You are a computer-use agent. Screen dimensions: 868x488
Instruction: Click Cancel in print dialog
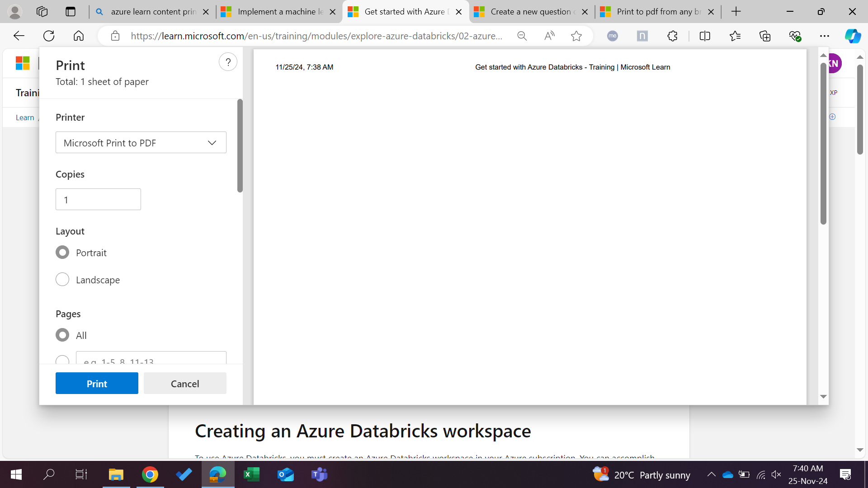point(185,383)
